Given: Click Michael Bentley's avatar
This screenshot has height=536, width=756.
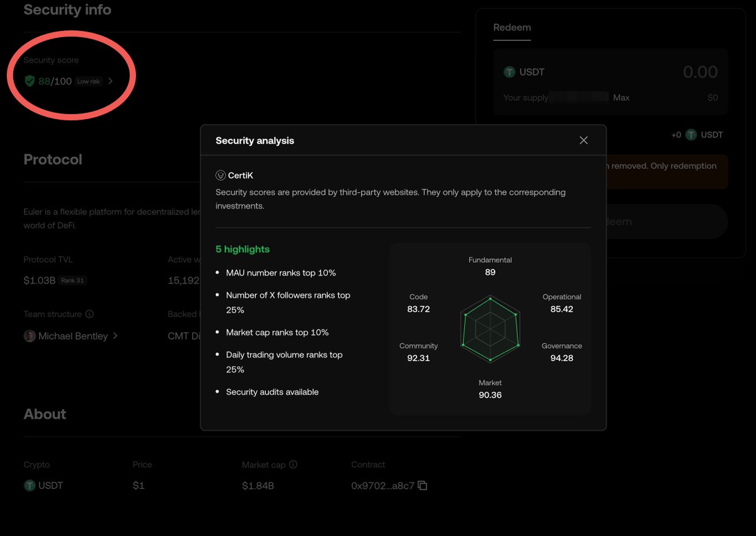Looking at the screenshot, I should coord(30,336).
